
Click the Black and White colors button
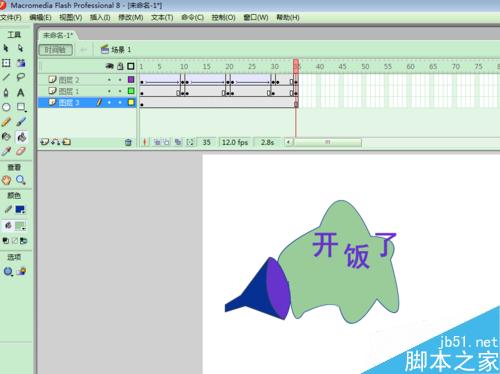click(x=6, y=241)
